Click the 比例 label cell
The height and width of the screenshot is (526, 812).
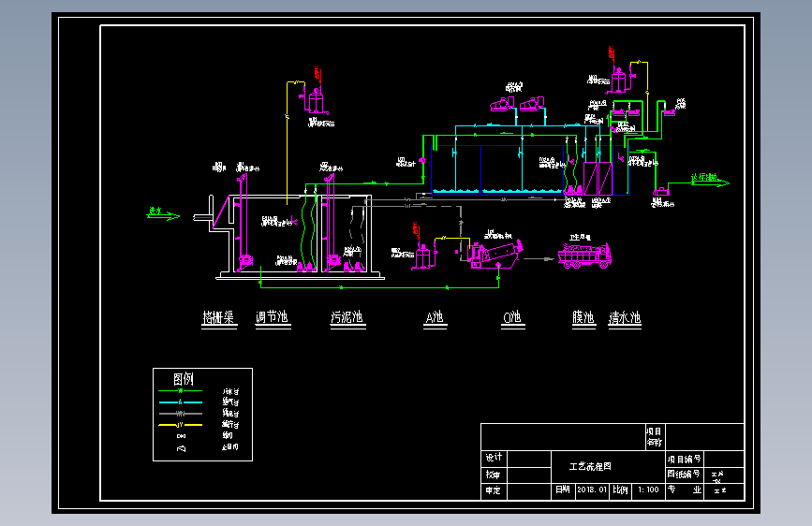[x=620, y=489]
